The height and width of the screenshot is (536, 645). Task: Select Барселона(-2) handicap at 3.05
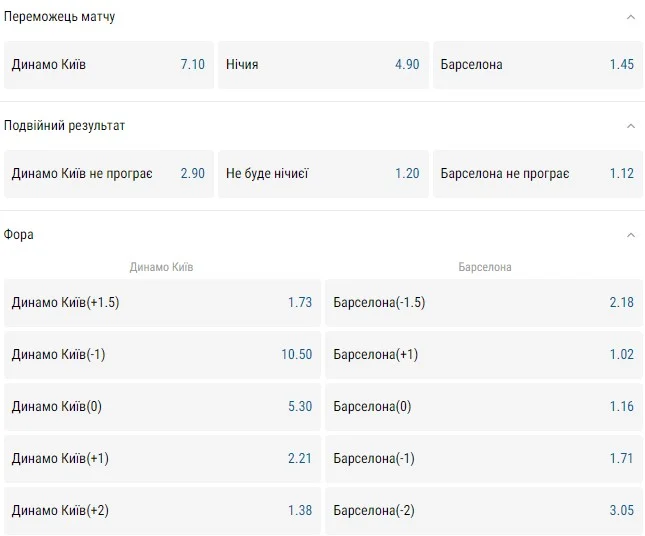(x=484, y=511)
